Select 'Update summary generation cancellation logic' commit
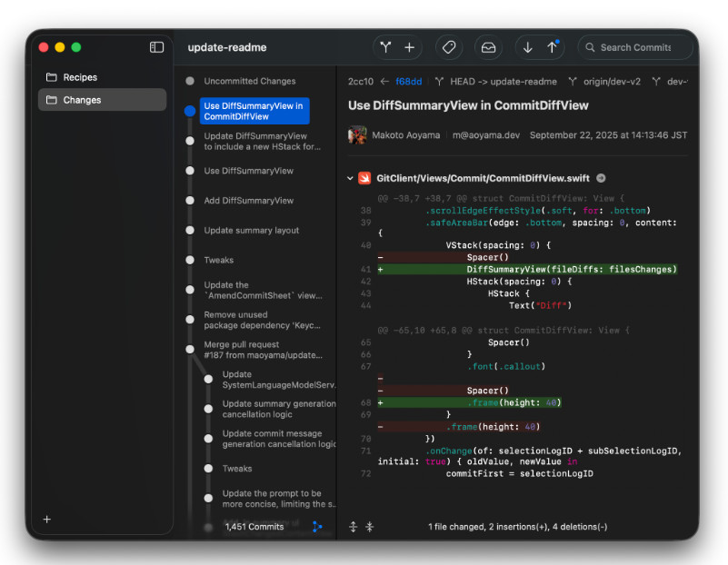 (x=279, y=409)
